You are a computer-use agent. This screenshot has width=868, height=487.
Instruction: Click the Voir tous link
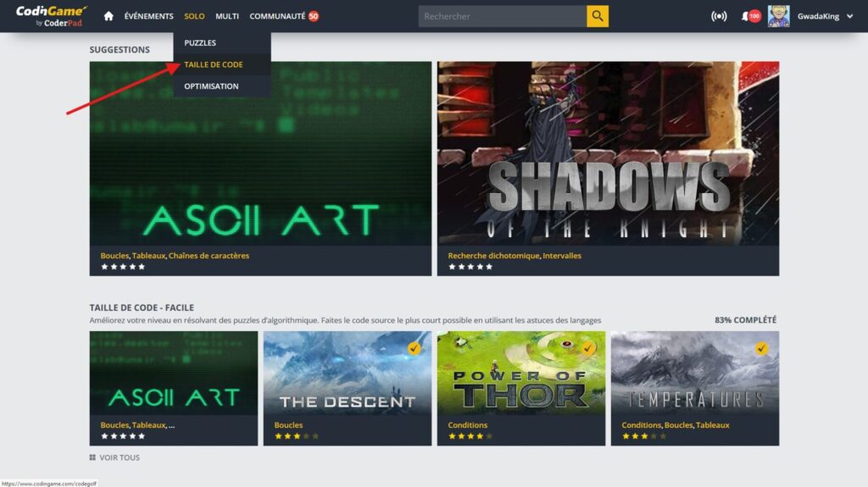(x=120, y=457)
